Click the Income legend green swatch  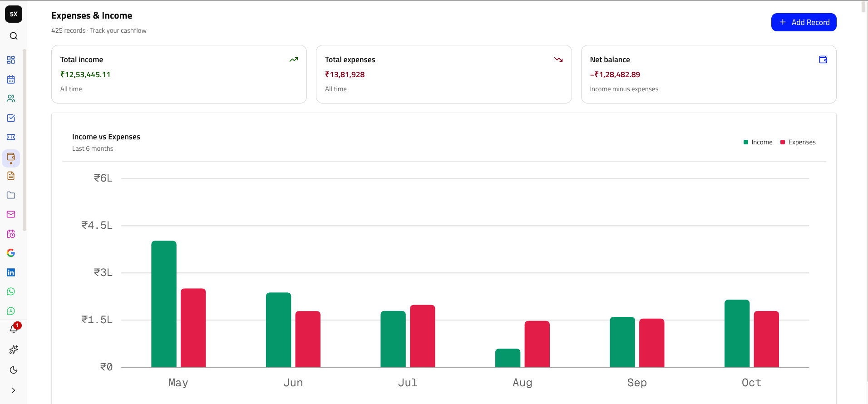pyautogui.click(x=746, y=142)
